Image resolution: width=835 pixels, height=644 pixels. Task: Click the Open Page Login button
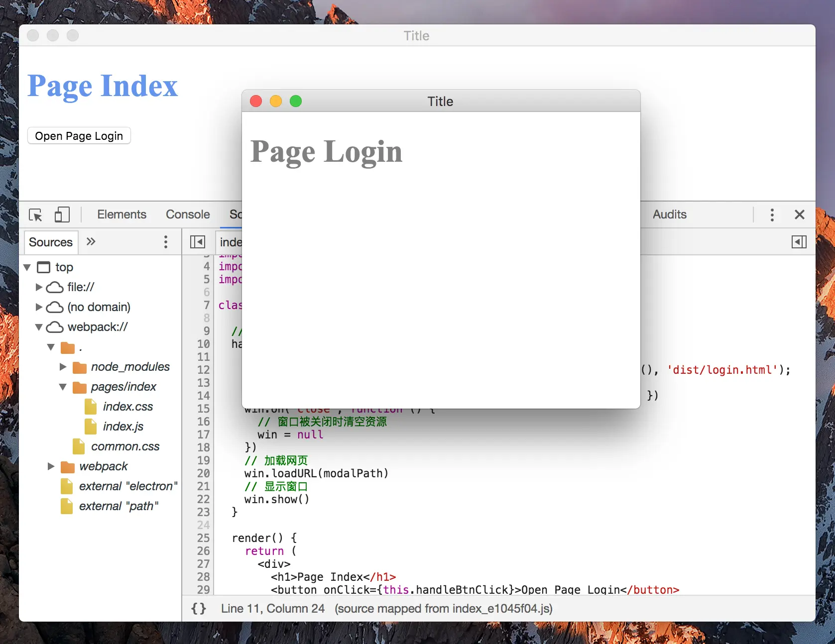pyautogui.click(x=79, y=136)
